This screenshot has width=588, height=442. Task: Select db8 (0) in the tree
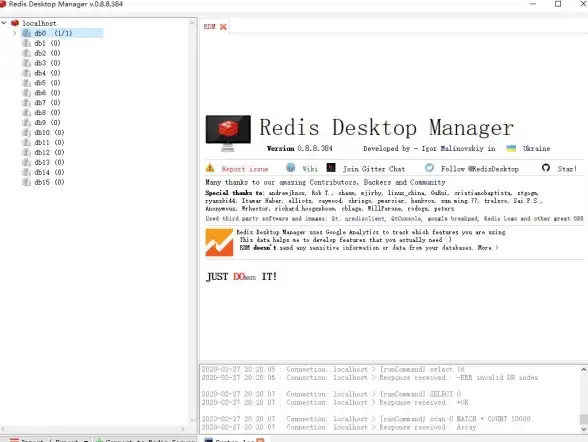[x=47, y=112]
